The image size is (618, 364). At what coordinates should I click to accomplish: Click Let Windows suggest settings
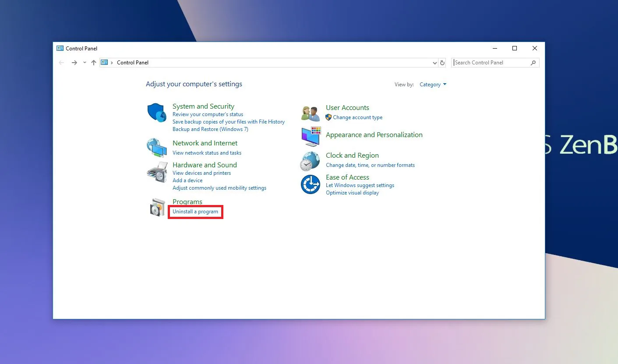click(x=360, y=185)
